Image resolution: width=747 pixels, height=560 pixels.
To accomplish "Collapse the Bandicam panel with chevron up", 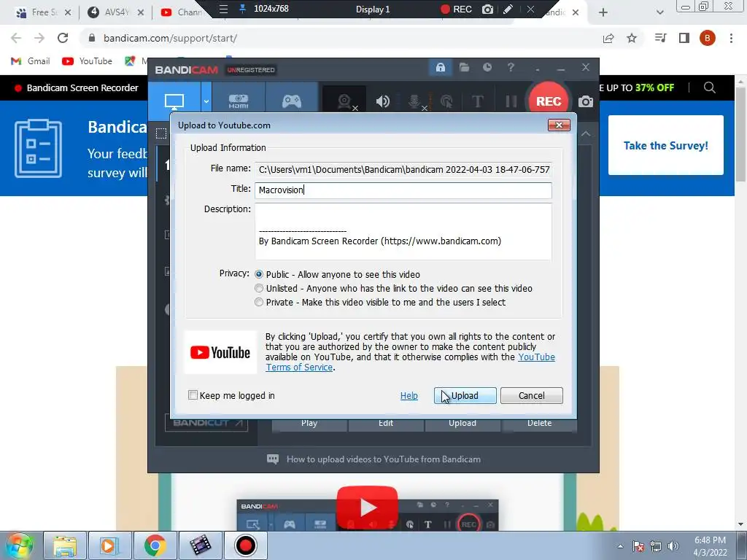I will point(586,134).
